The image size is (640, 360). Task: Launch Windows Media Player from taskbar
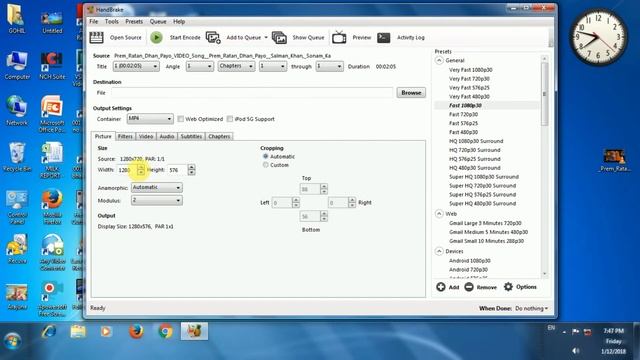(106, 331)
